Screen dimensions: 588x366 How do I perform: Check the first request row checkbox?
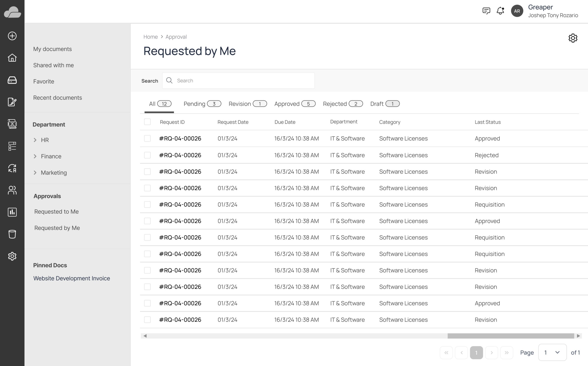(147, 138)
